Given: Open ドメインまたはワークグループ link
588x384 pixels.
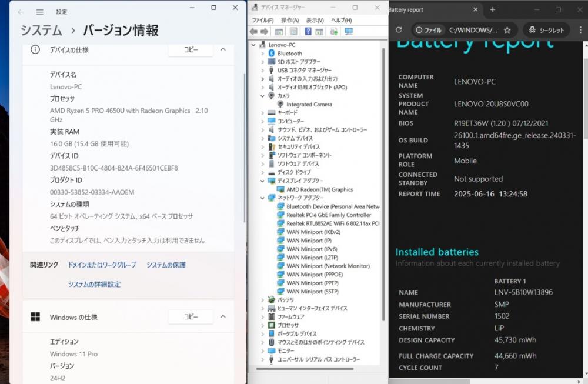Looking at the screenshot, I should 102,265.
